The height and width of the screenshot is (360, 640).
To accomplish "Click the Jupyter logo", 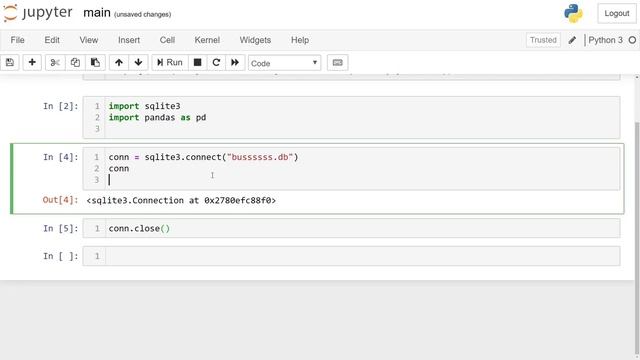I will pos(38,13).
